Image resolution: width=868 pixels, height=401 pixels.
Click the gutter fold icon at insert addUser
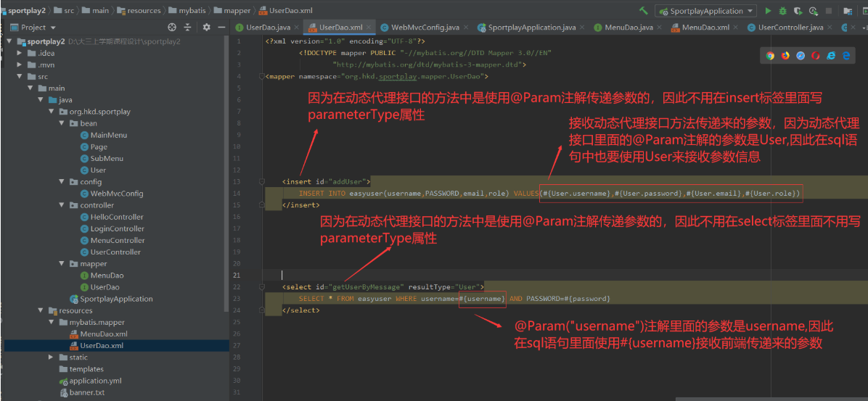point(262,181)
